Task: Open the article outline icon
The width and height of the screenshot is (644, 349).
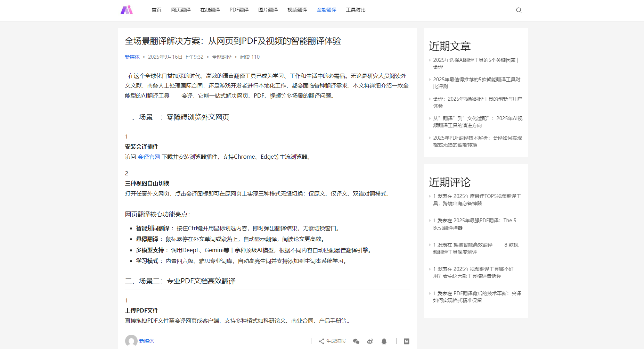Action: (x=406, y=341)
